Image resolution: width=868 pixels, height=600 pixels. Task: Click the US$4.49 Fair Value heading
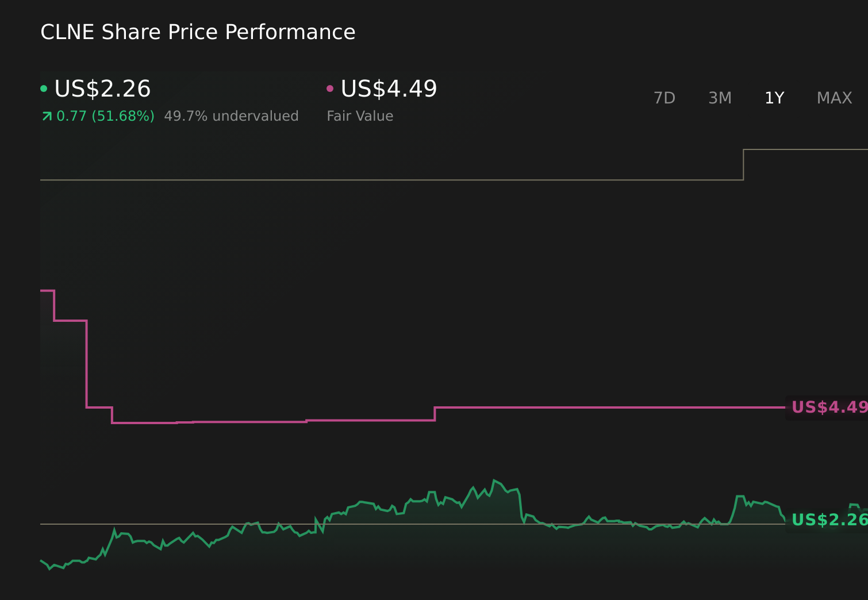point(388,89)
